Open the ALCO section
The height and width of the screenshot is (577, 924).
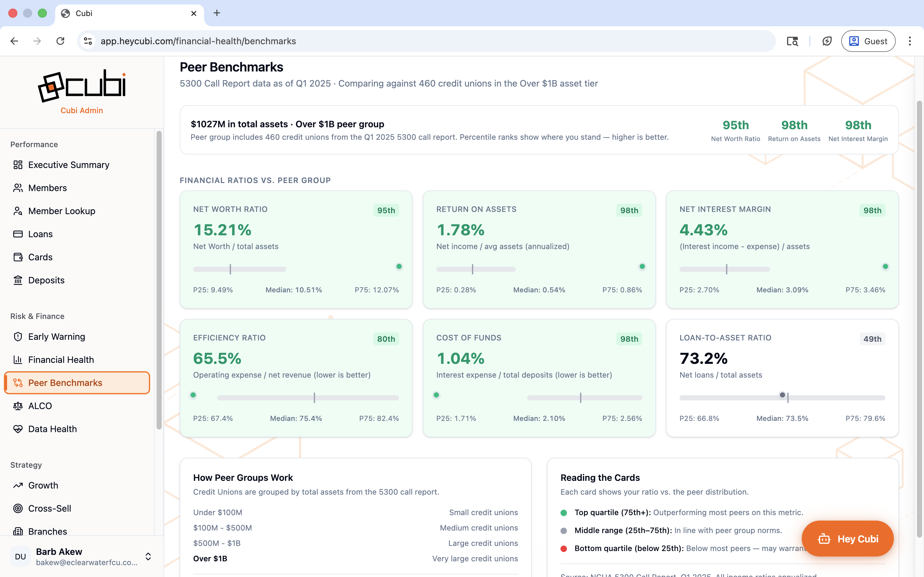click(40, 406)
